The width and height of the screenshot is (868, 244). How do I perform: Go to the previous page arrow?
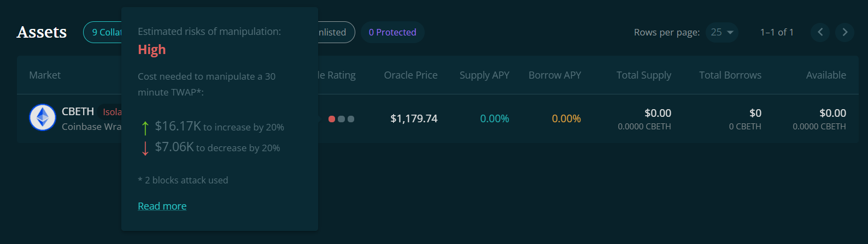(x=820, y=32)
